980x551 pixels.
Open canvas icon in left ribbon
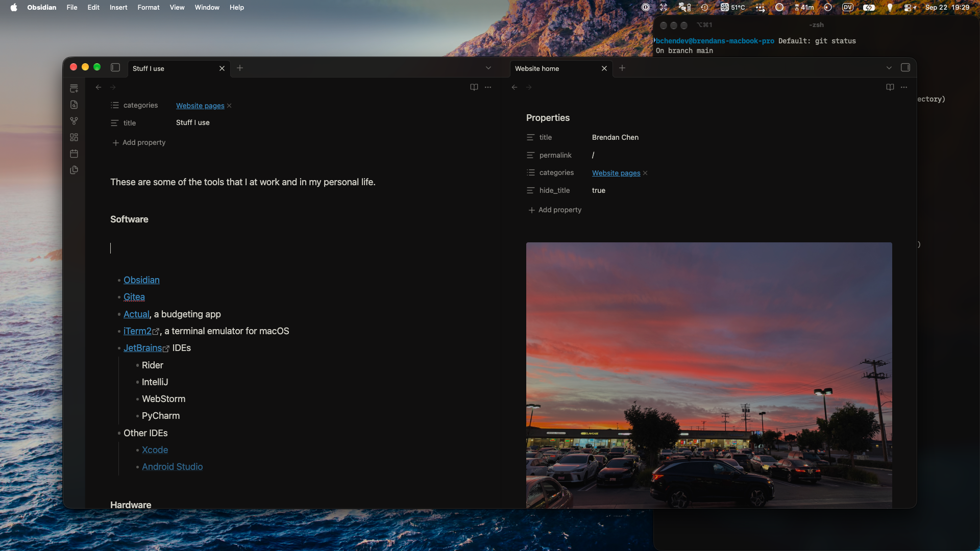[74, 137]
